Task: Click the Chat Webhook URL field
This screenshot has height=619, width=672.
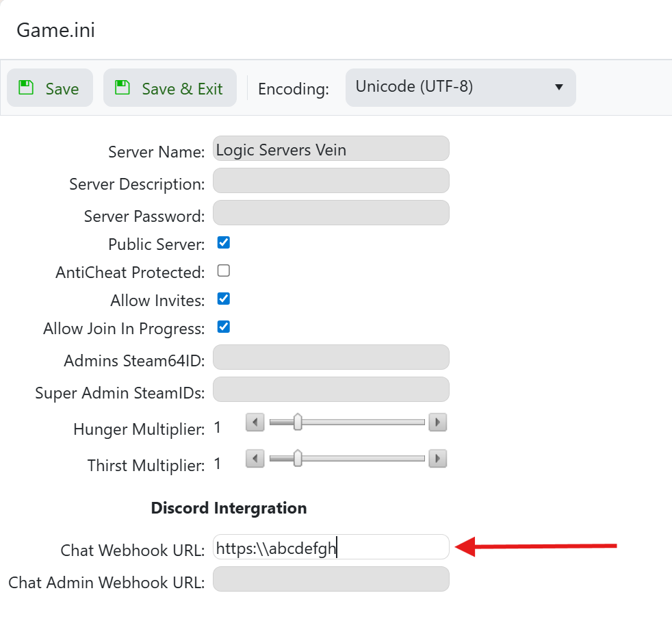Action: coord(331,547)
